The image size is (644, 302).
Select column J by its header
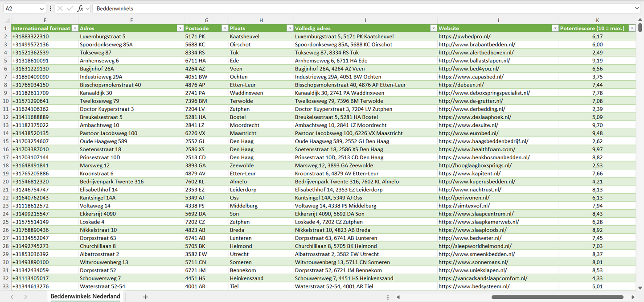click(498, 20)
